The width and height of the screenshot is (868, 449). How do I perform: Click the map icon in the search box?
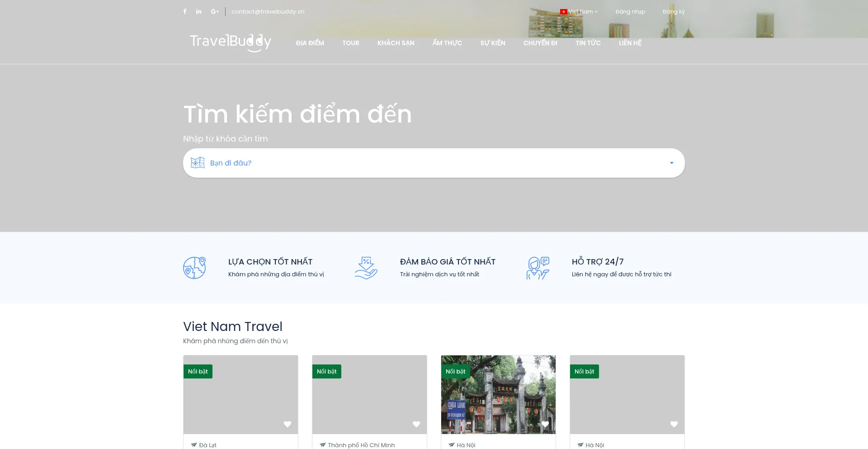[x=198, y=163]
